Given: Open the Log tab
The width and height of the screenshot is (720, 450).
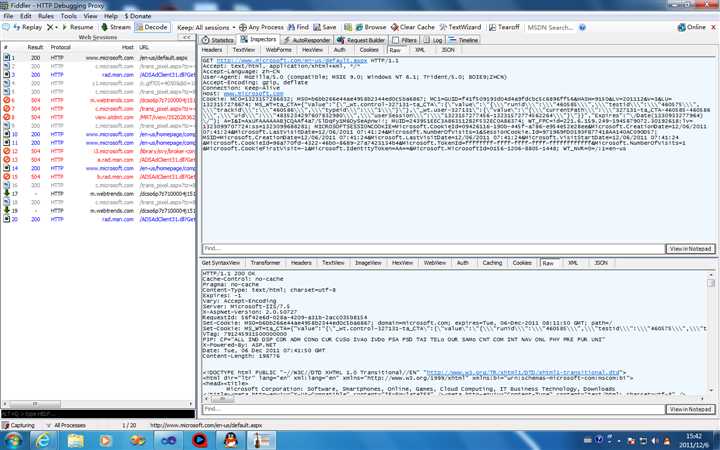Looking at the screenshot, I should [433, 40].
